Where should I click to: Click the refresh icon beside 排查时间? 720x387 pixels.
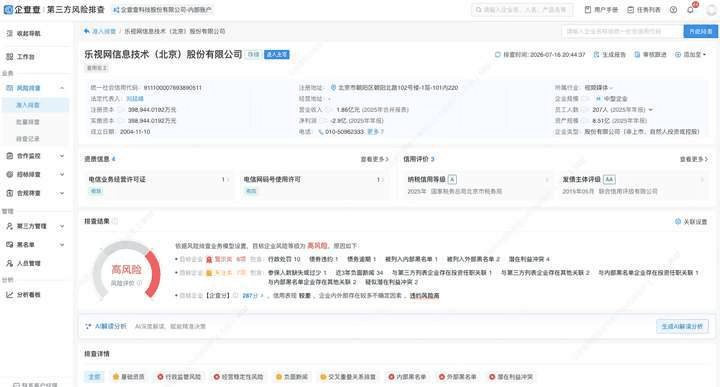(497, 55)
